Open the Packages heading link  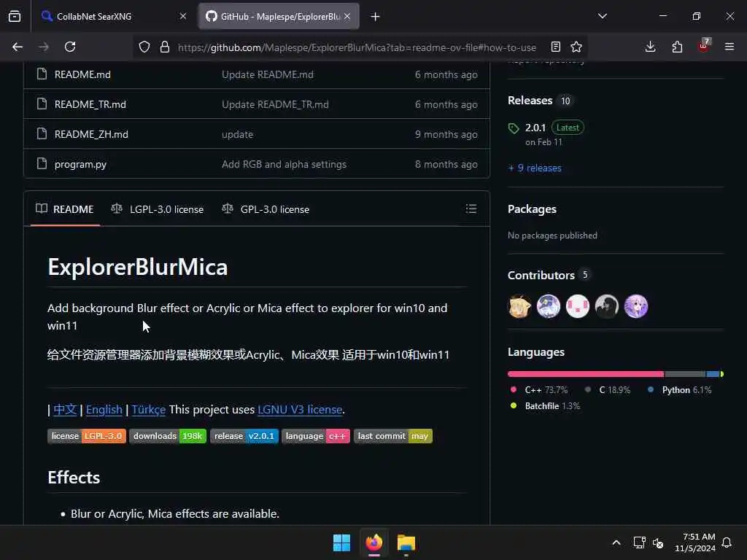532,209
